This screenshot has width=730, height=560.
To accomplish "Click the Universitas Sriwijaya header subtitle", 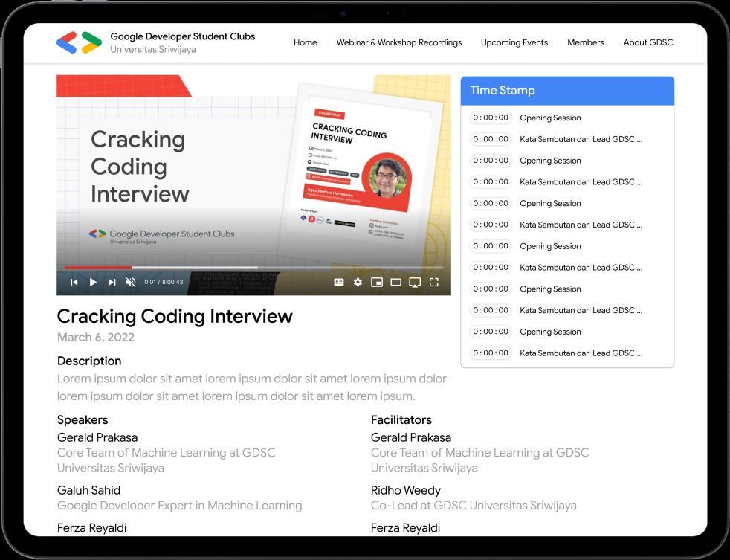I will click(x=153, y=49).
